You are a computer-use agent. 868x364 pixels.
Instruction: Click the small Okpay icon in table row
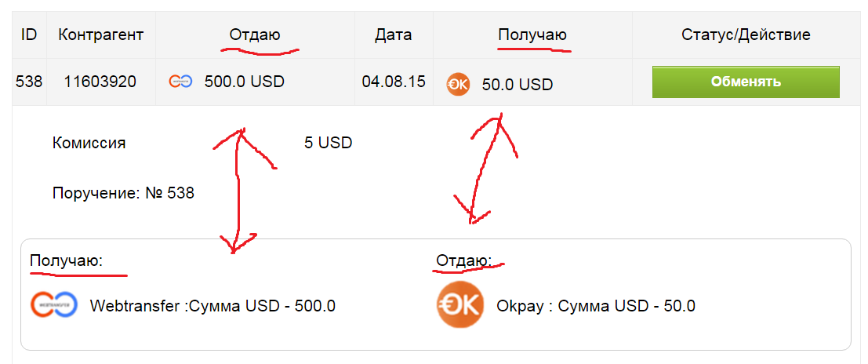457,84
